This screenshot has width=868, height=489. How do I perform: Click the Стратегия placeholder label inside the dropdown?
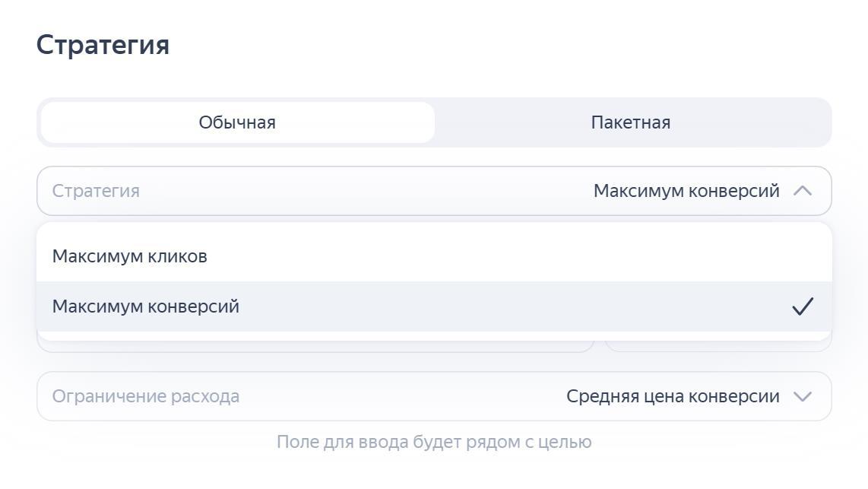96,191
